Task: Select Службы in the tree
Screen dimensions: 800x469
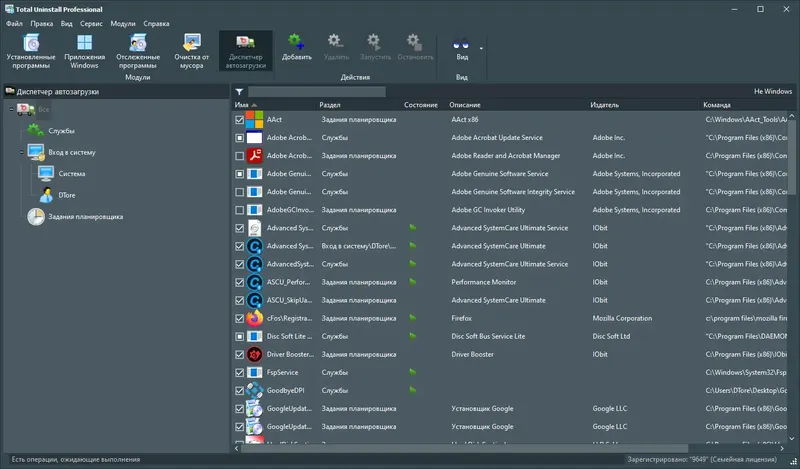Action: [x=61, y=131]
